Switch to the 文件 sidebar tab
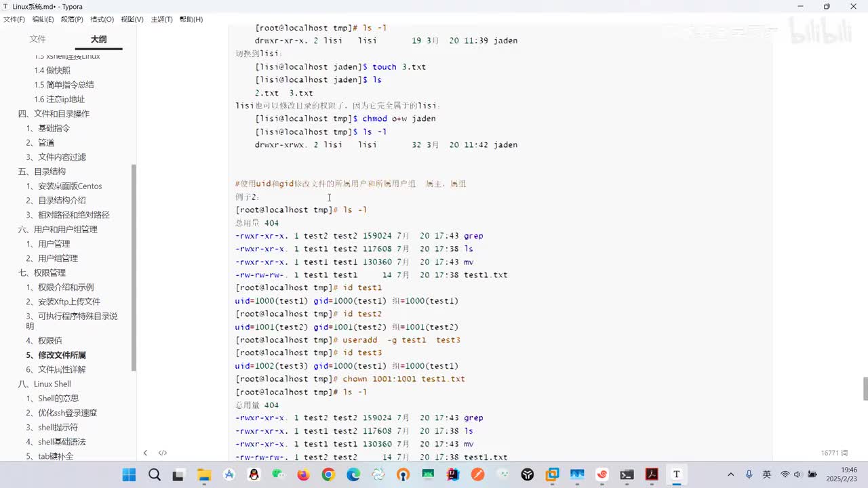Screen dimensions: 868x488 (x=37, y=39)
